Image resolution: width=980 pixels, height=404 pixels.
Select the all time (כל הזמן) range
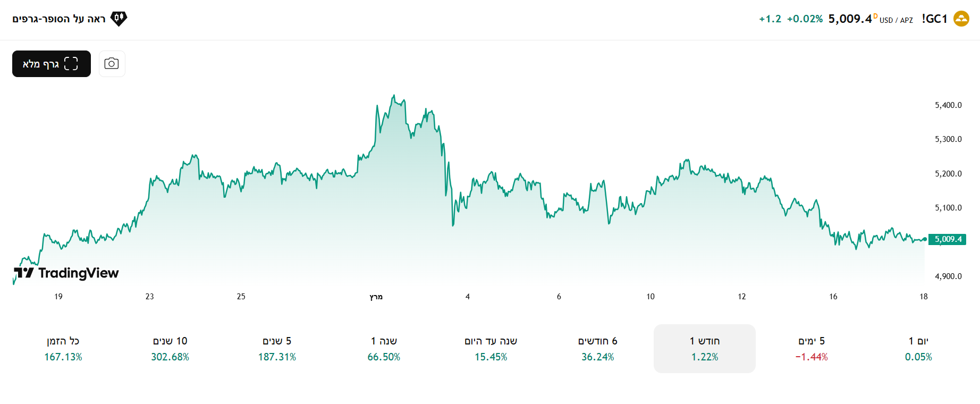63,348
